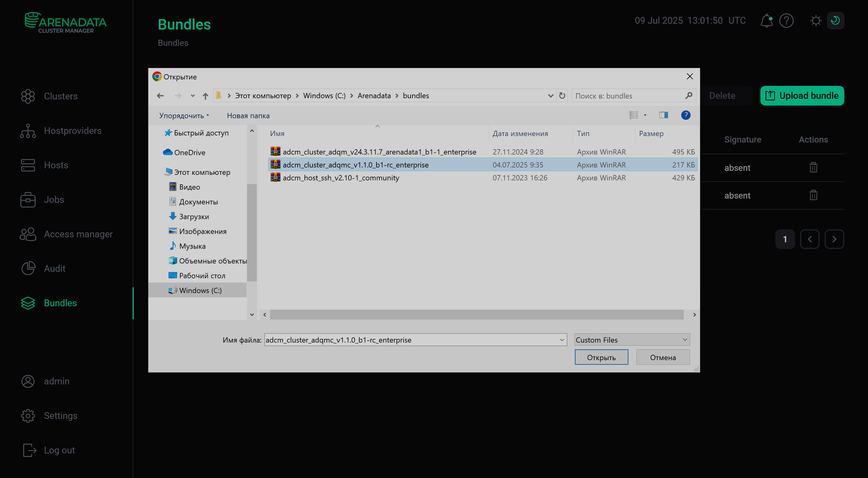The image size is (868, 478).
Task: Go to Hostproviders in sidebar
Action: [73, 131]
